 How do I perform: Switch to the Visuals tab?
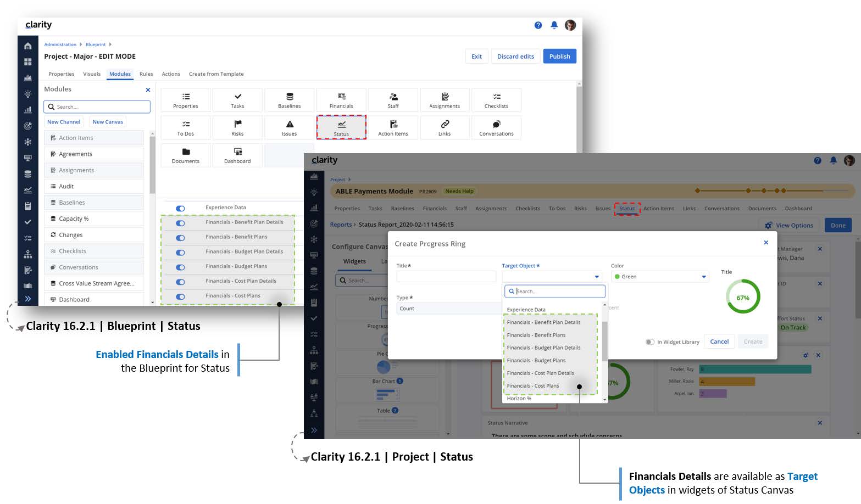pyautogui.click(x=92, y=74)
